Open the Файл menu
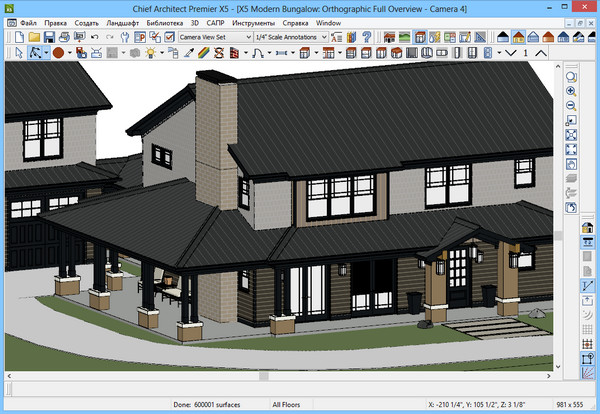The image size is (600, 414). click(x=28, y=23)
